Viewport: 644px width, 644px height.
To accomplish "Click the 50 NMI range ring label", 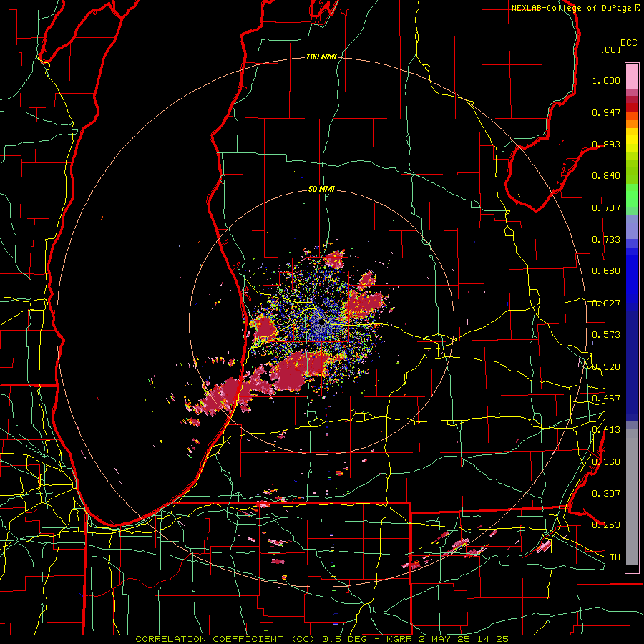I will 321,190.
